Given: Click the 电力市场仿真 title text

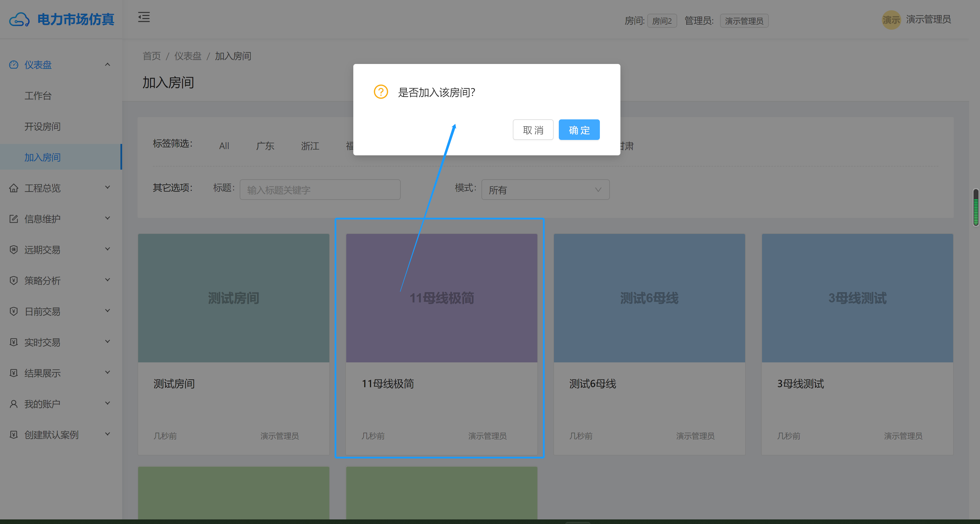Looking at the screenshot, I should (x=76, y=19).
